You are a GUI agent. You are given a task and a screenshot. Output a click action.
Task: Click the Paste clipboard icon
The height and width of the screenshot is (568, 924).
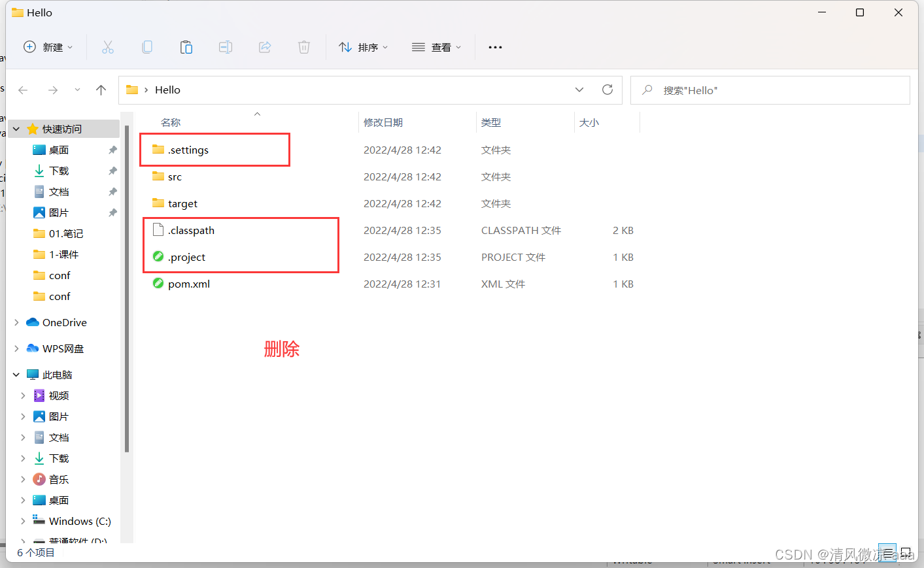[x=186, y=47]
